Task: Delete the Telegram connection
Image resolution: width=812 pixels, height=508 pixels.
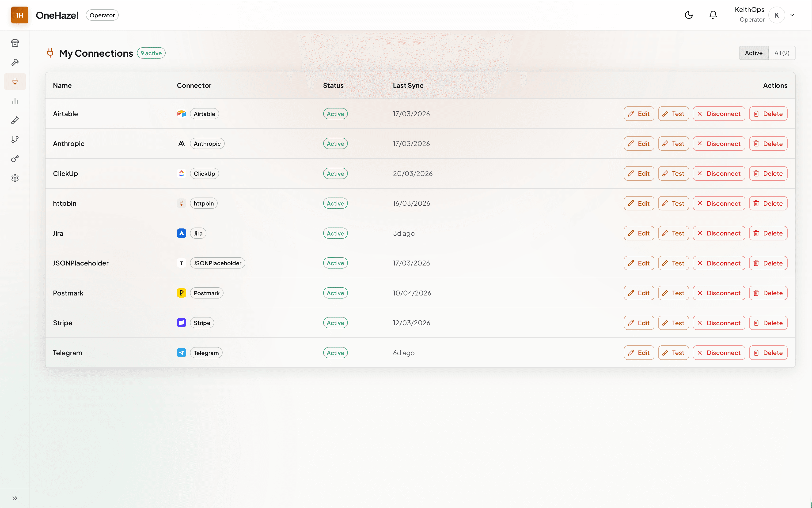Action: click(x=768, y=353)
